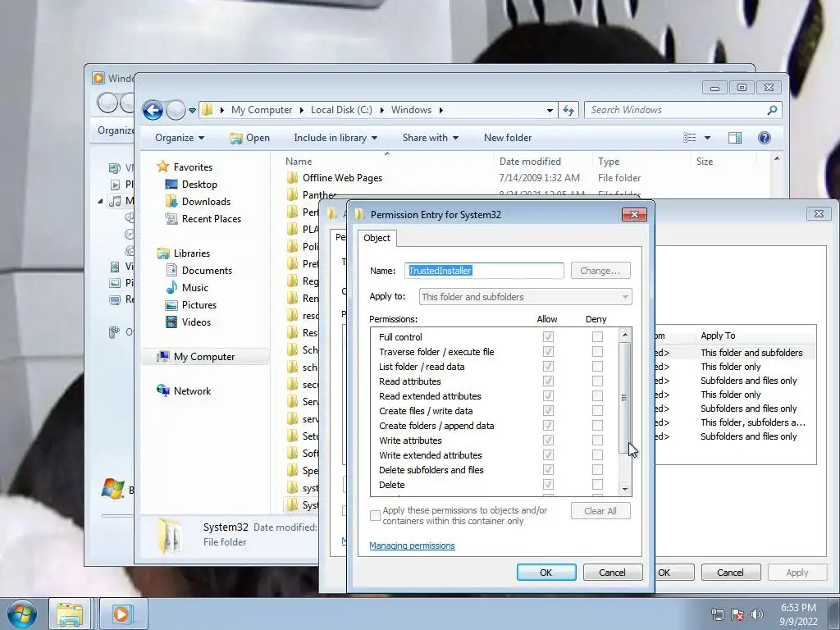This screenshot has width=840, height=630.
Task: Click the Panther folder icon
Action: pos(293,194)
